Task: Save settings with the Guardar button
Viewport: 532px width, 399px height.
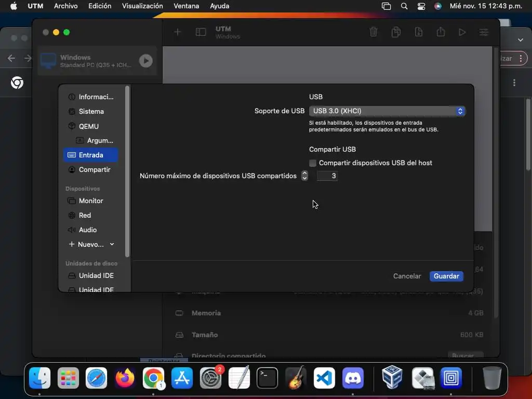Action: tap(446, 276)
